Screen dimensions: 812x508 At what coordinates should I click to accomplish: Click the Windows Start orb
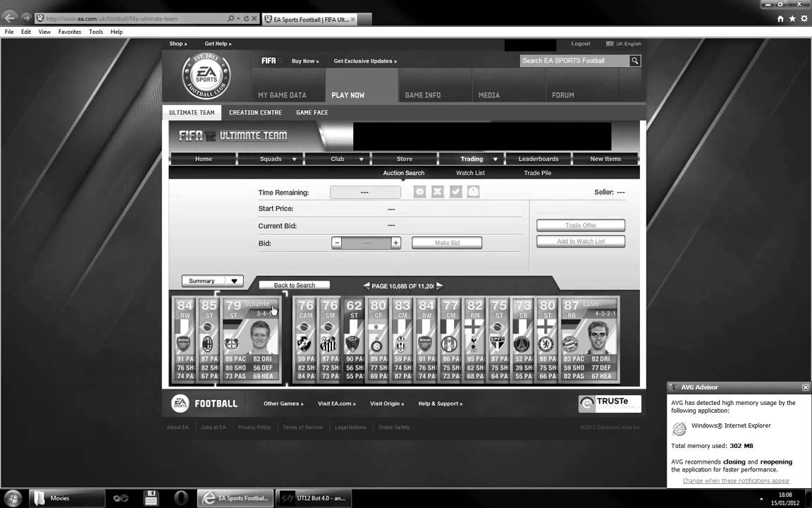(13, 498)
